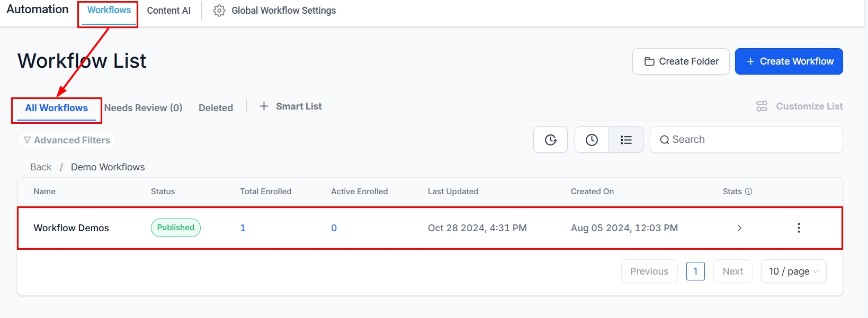Screen dimensions: 868x318
Task: Open the Deleted workflows tab
Action: pyautogui.click(x=216, y=108)
